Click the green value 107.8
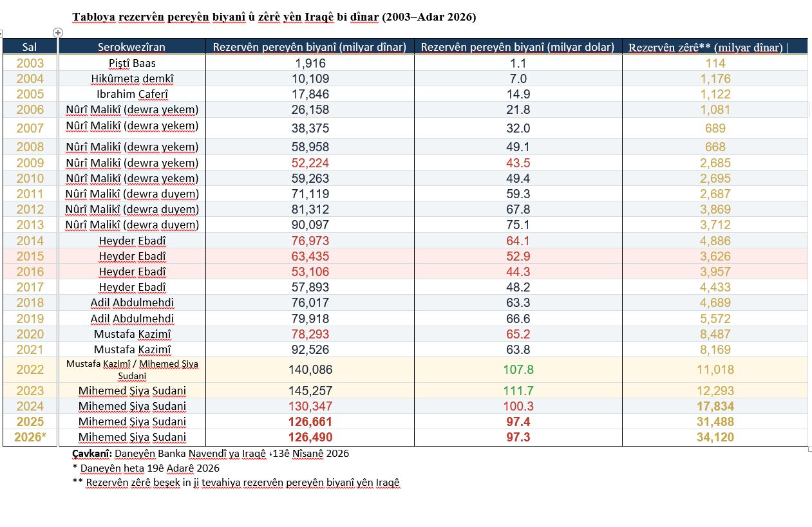 [518, 370]
